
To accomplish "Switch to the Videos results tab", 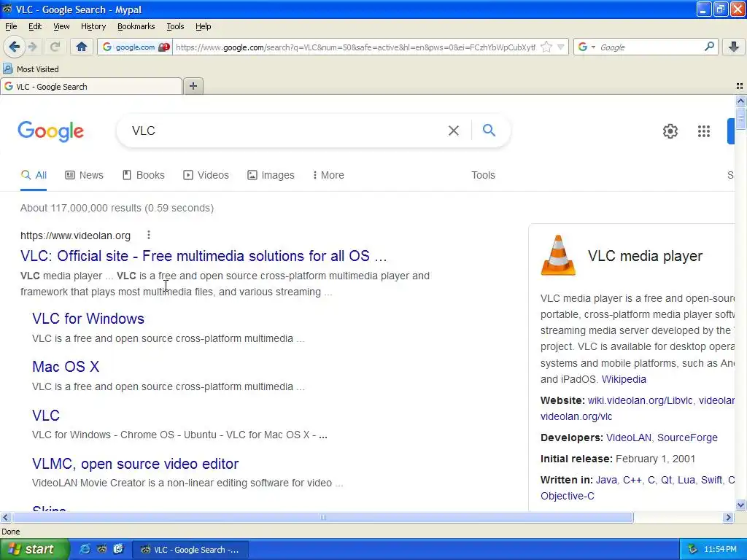I will point(206,175).
